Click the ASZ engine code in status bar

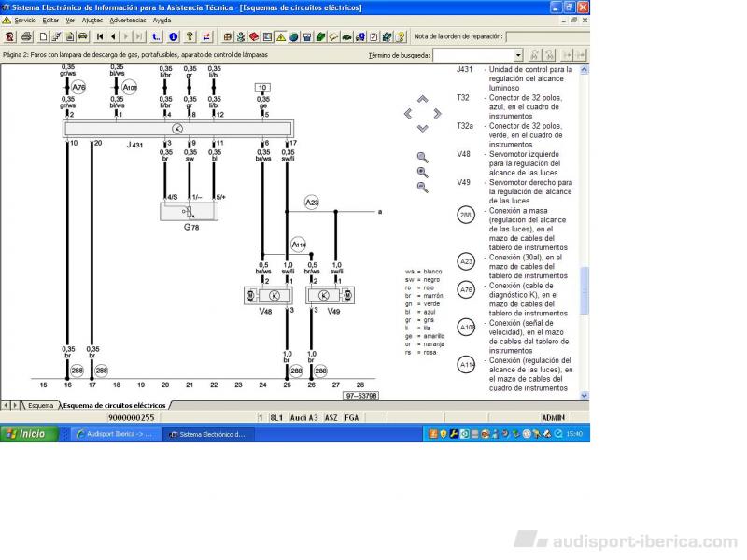[x=331, y=417]
